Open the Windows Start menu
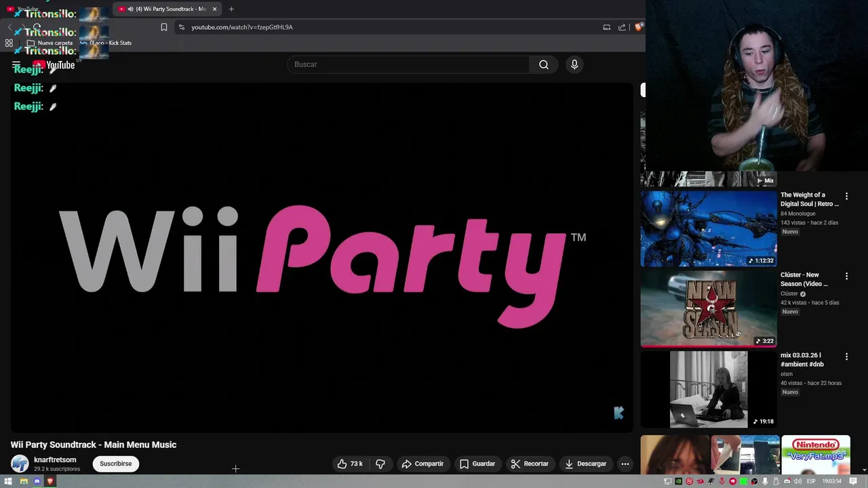The image size is (868, 488). pyautogui.click(x=9, y=481)
